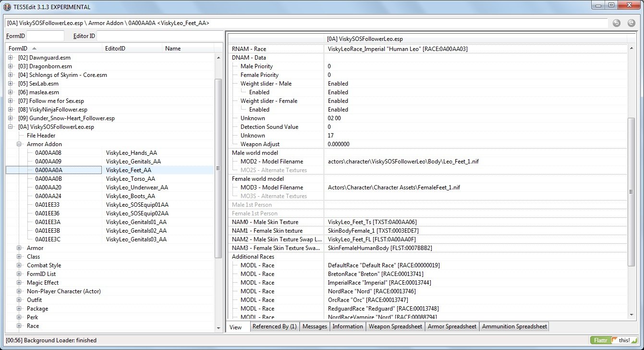Expand the [02] Dawnguard.esm node
Image resolution: width=644 pixels, height=350 pixels.
(x=10, y=58)
